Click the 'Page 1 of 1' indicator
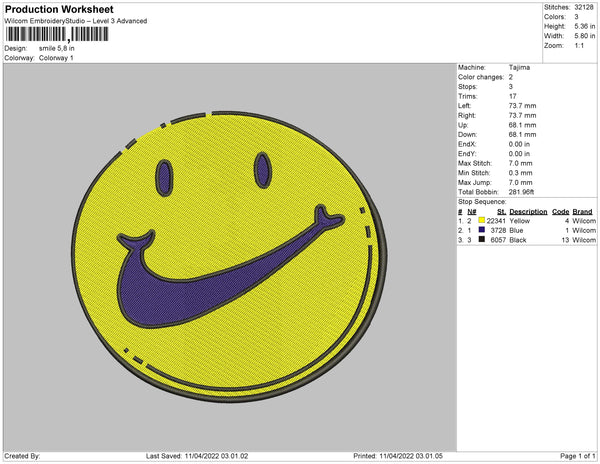This screenshot has height=464, width=600. (577, 456)
